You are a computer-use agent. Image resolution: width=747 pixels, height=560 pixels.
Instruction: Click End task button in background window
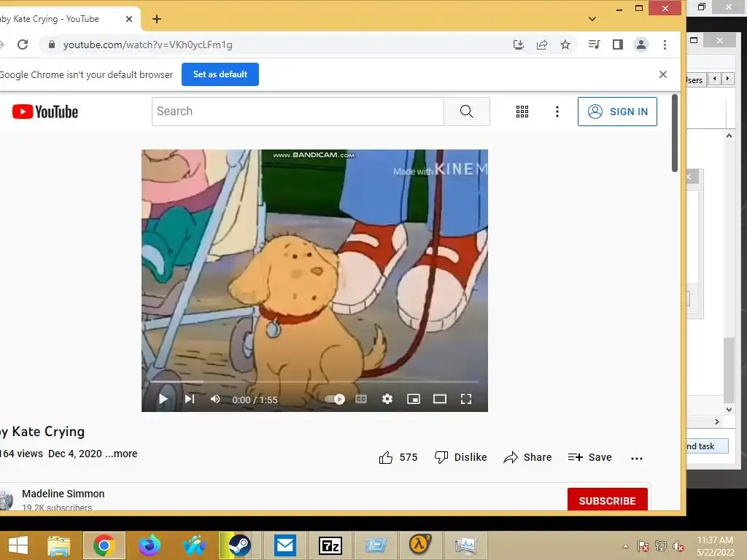[x=707, y=446]
